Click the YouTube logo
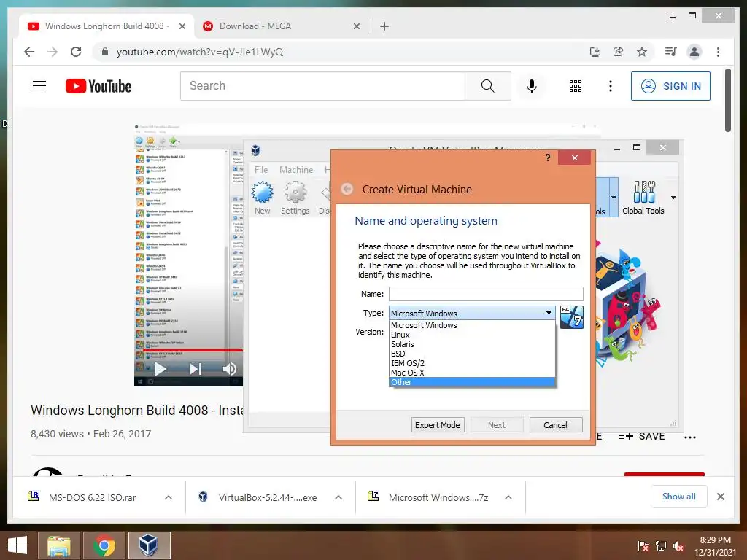 tap(98, 86)
